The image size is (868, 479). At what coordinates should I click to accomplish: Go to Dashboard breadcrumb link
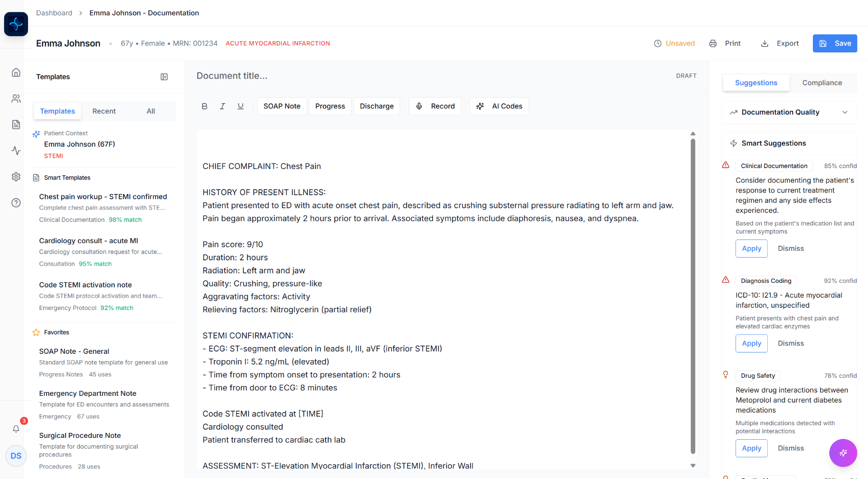[54, 13]
